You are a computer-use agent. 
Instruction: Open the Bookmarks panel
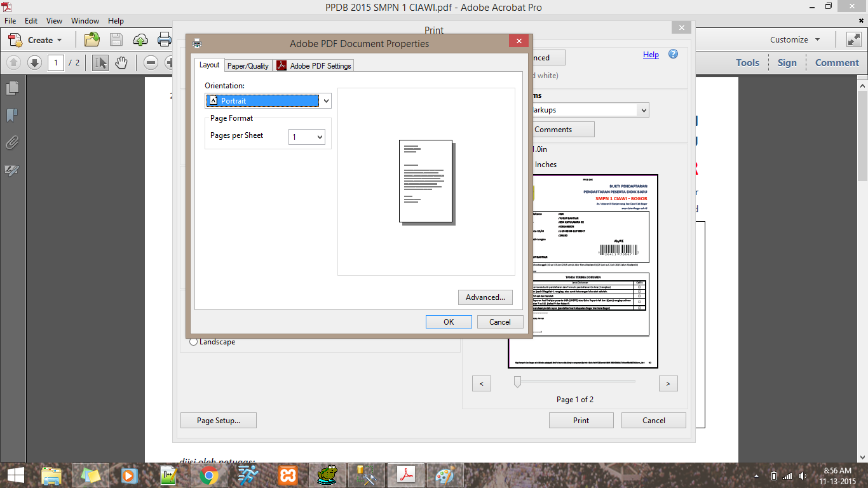point(11,115)
